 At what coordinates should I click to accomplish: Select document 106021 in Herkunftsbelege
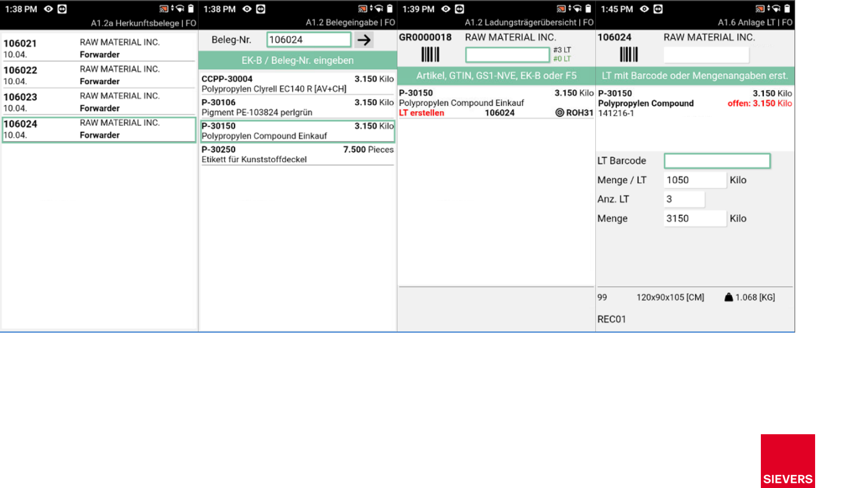click(99, 48)
